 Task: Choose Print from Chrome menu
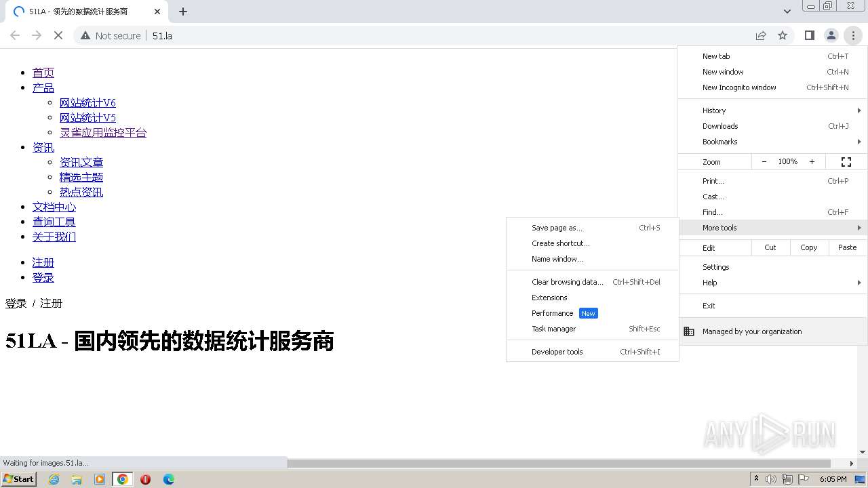click(772, 181)
